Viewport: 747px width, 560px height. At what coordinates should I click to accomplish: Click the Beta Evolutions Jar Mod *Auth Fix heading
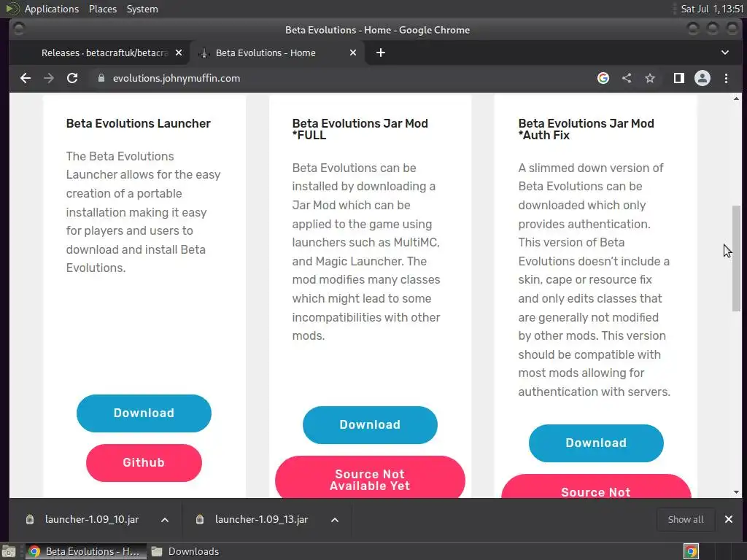[586, 129]
